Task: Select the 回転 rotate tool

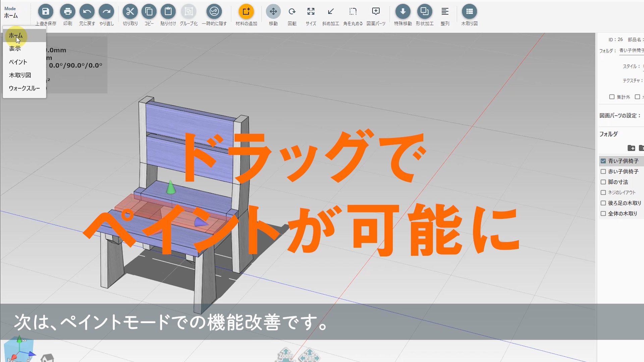Action: (x=292, y=12)
